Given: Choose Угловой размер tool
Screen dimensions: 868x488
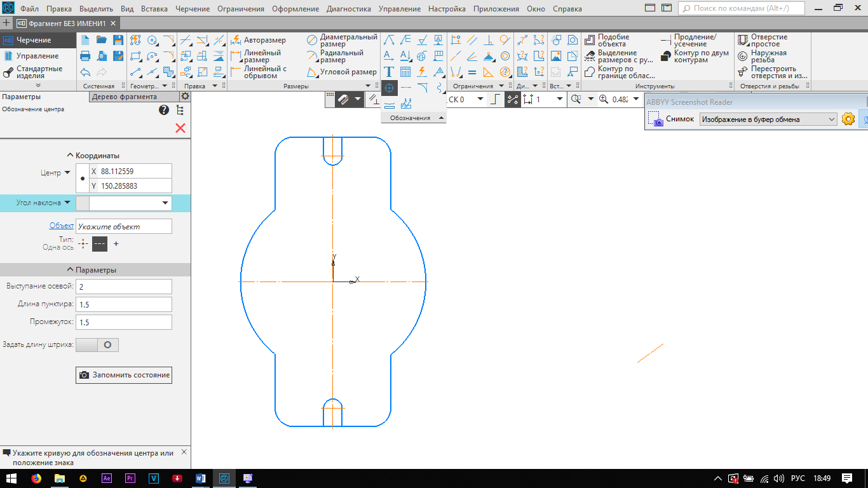Looking at the screenshot, I should (x=342, y=72).
